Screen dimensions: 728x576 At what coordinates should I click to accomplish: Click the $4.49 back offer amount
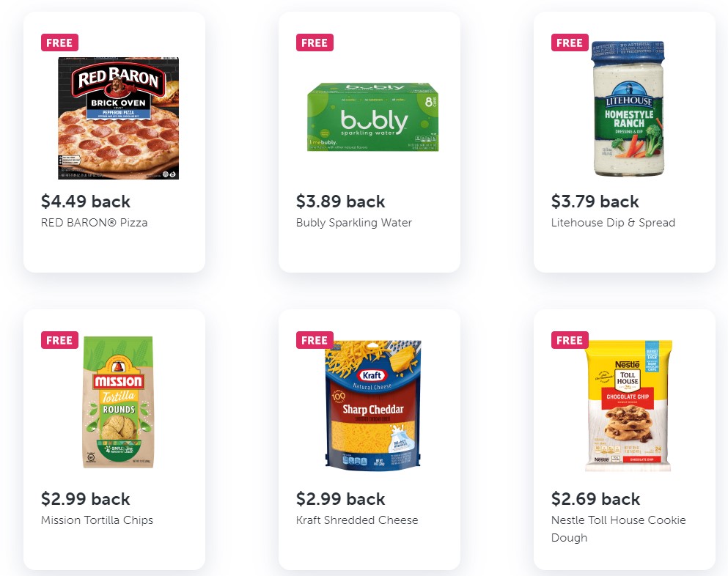[86, 202]
